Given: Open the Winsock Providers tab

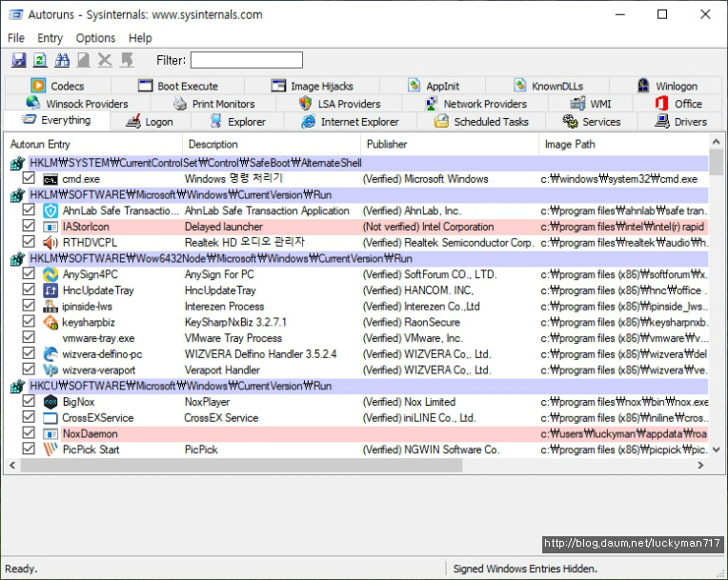Looking at the screenshot, I should pos(77,104).
